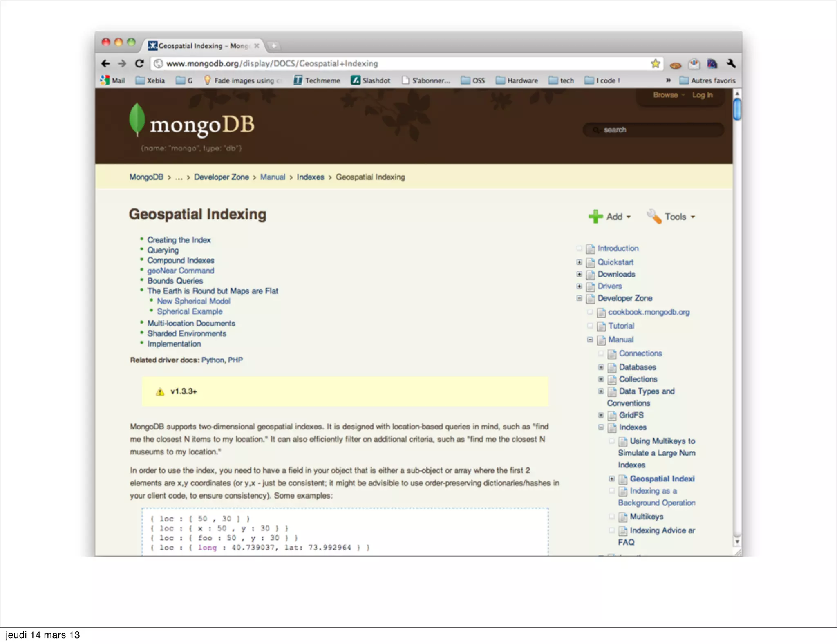Click the Mail bookmark icon
The width and height of the screenshot is (837, 644).
105,80
